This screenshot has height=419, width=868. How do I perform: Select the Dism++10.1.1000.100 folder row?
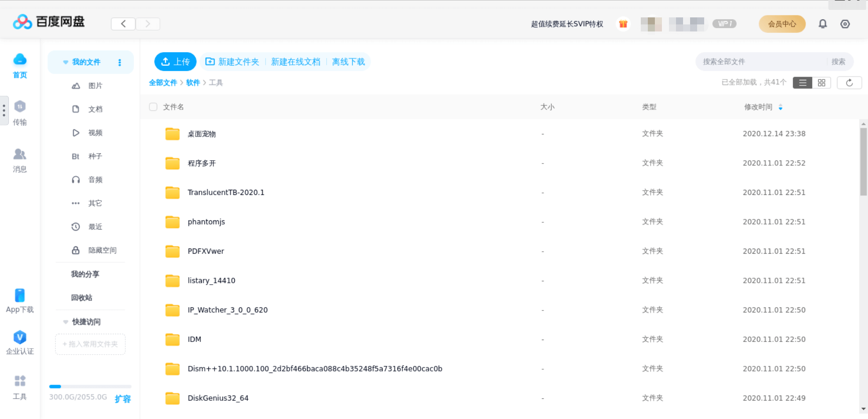click(500, 369)
